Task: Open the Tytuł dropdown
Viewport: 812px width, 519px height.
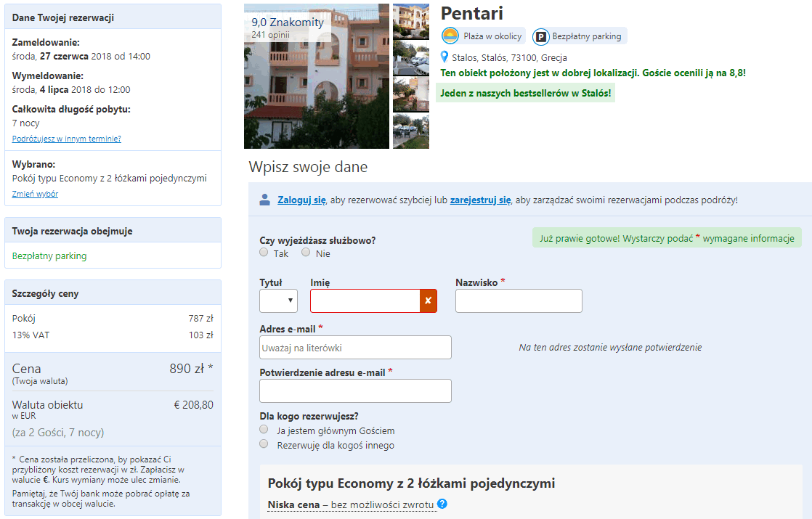Action: [x=279, y=301]
